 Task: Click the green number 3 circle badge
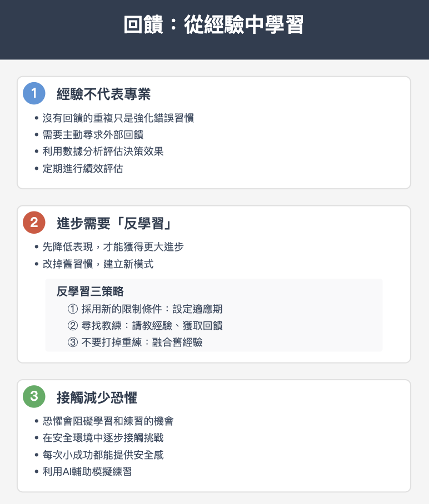point(34,396)
